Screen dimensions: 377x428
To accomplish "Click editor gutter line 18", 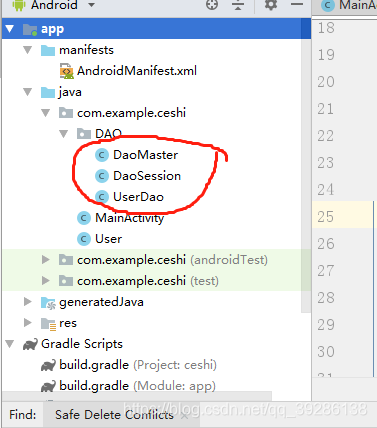I will click(326, 28).
